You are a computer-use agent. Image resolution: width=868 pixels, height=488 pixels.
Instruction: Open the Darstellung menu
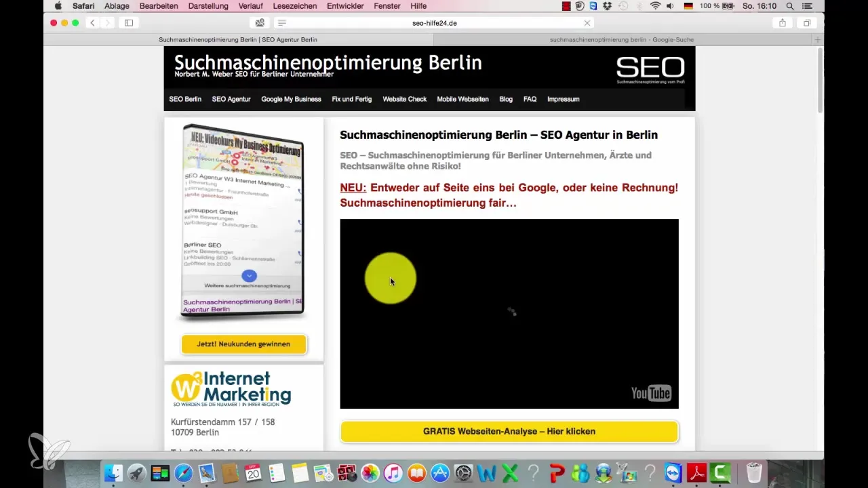pyautogui.click(x=209, y=6)
